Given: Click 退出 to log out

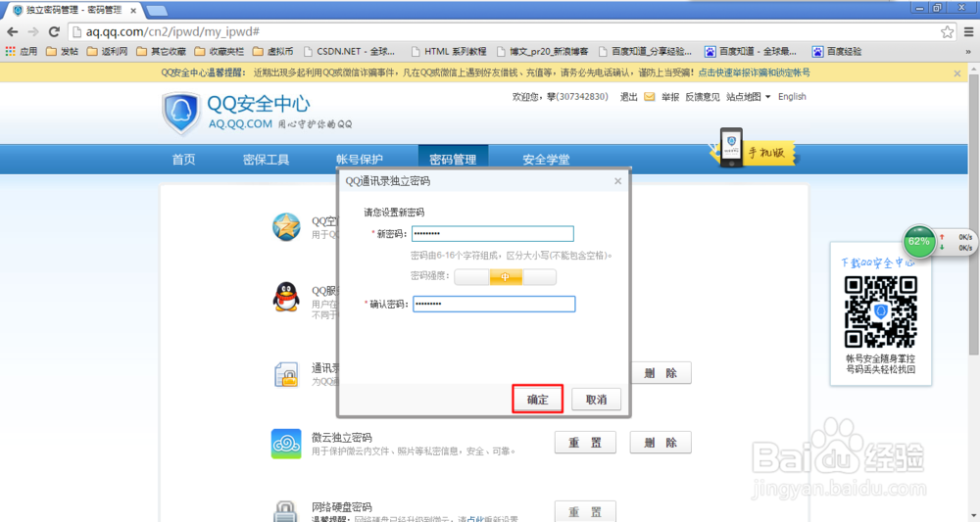Looking at the screenshot, I should click(628, 97).
